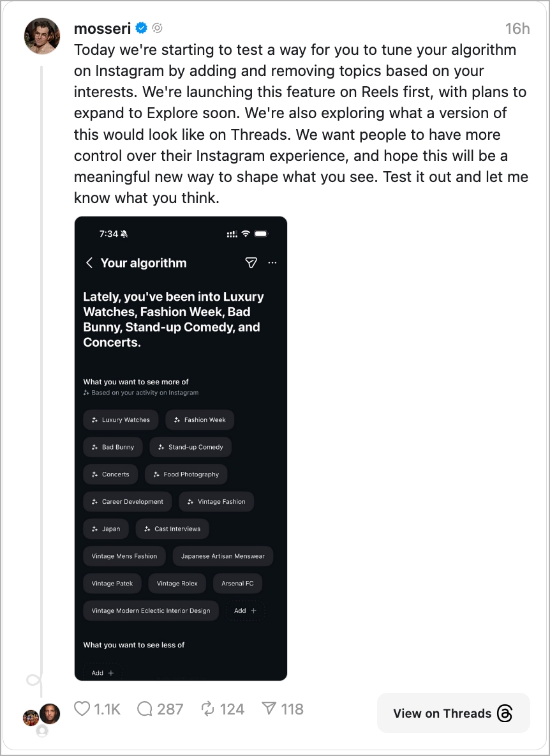Click the Threads logo on the button
Image resolution: width=550 pixels, height=756 pixels.
coord(505,713)
